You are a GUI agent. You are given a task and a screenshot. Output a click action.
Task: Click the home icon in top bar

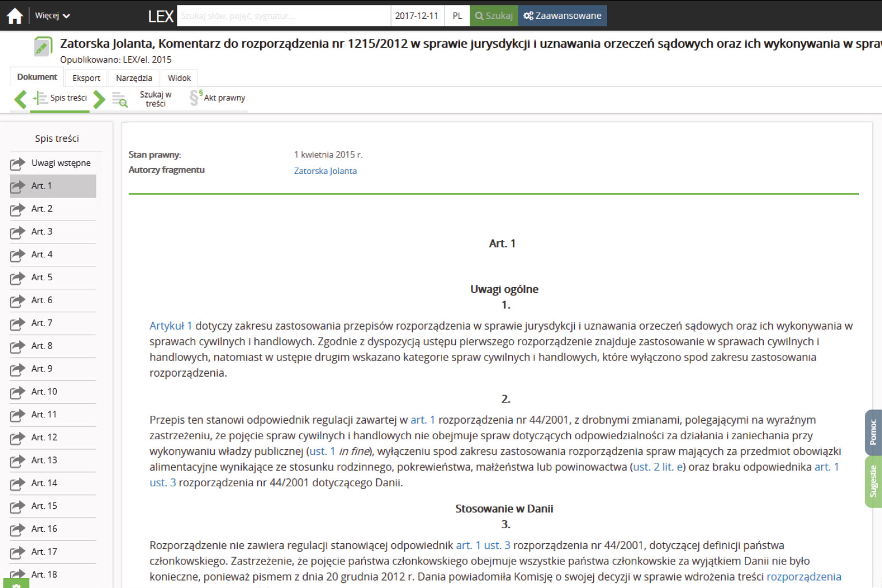15,16
